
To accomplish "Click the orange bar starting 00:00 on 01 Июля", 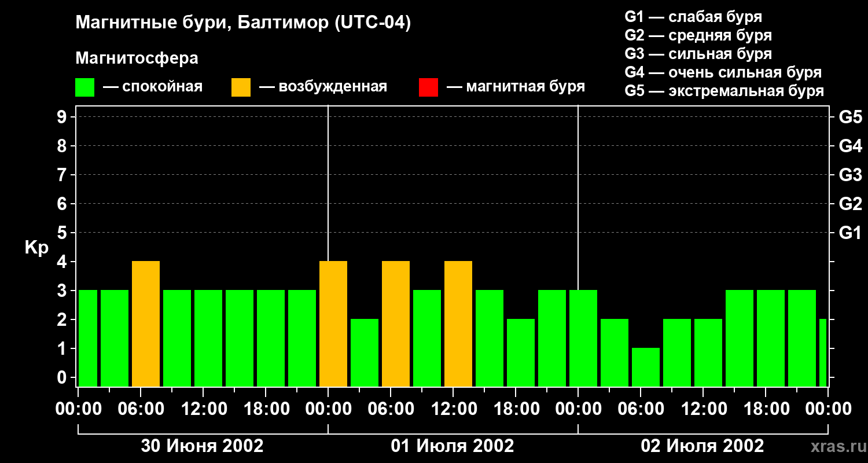I will pyautogui.click(x=333, y=324).
